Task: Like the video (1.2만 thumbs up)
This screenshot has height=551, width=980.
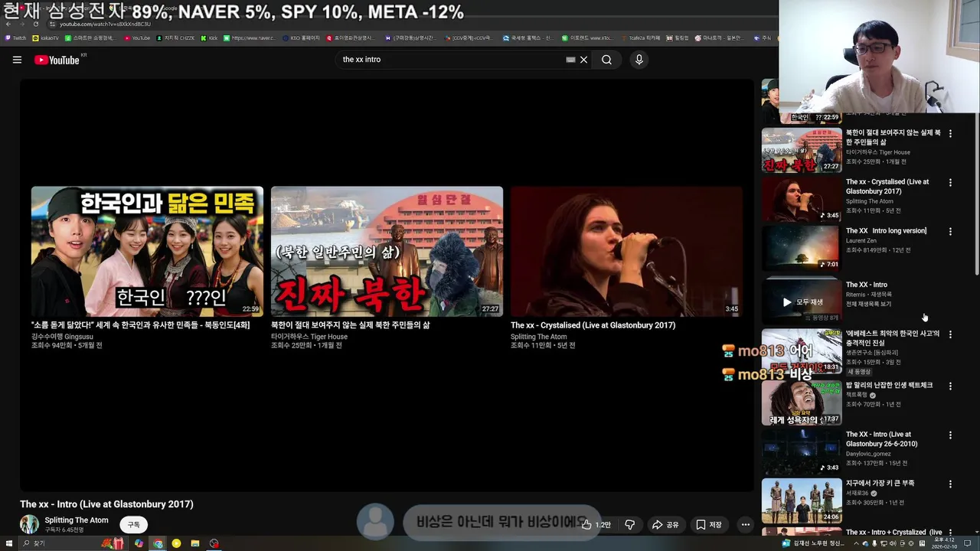Action: tap(596, 524)
